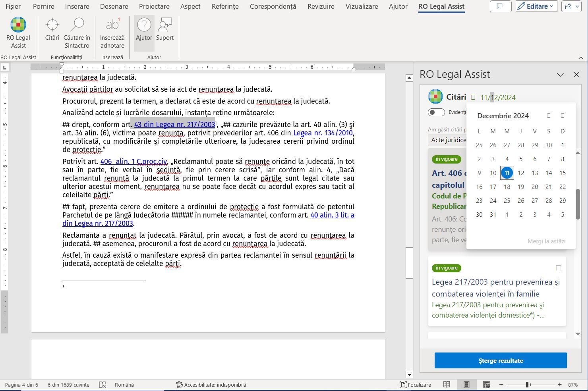
Task: Switch to the Inserare tab
Action: click(x=77, y=6)
